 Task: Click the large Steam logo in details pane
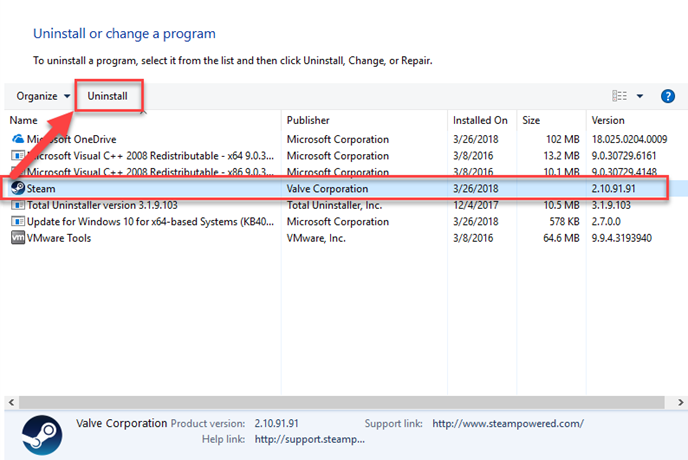42,430
